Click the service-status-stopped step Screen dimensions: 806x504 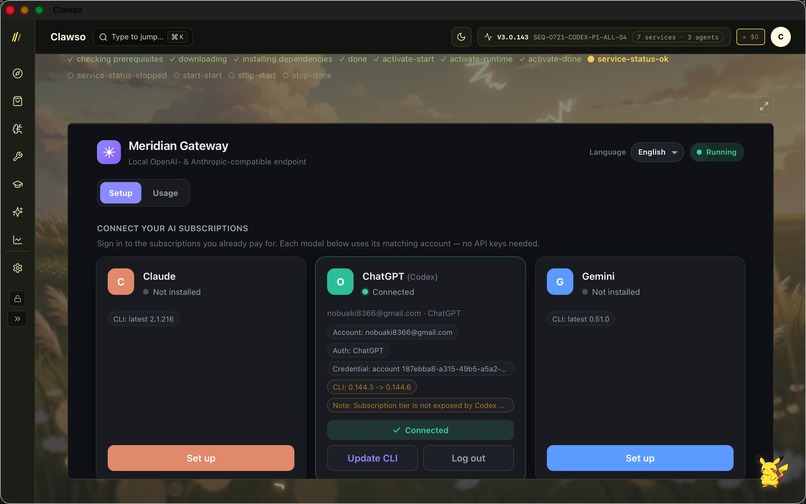coord(117,76)
